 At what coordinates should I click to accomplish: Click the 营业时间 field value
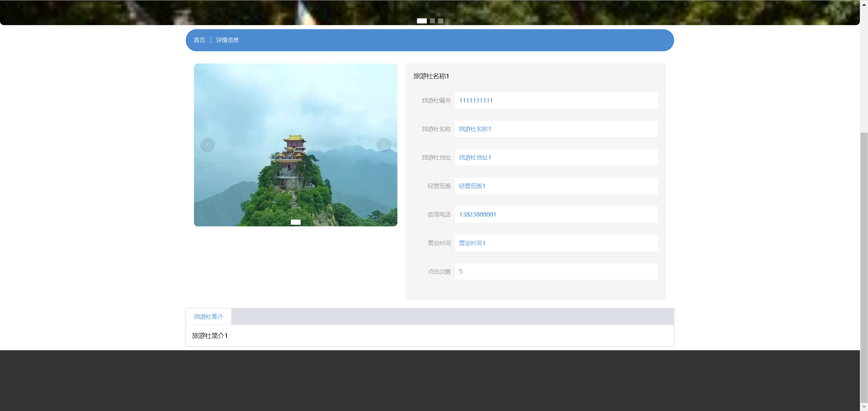tap(472, 243)
